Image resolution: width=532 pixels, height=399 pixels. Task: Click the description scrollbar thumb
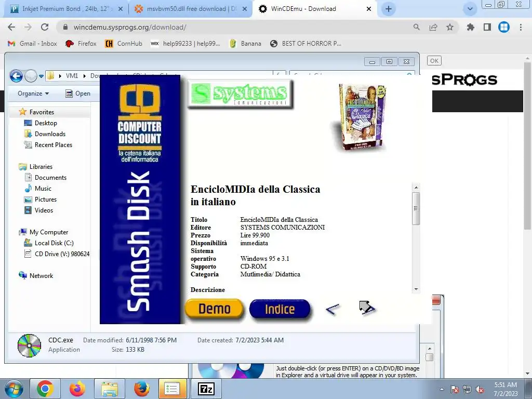click(416, 208)
